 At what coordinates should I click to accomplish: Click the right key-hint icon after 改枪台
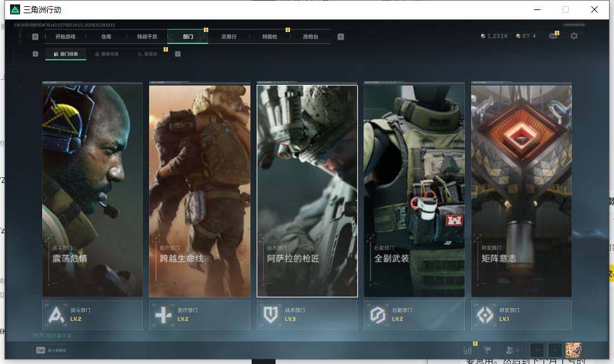341,36
